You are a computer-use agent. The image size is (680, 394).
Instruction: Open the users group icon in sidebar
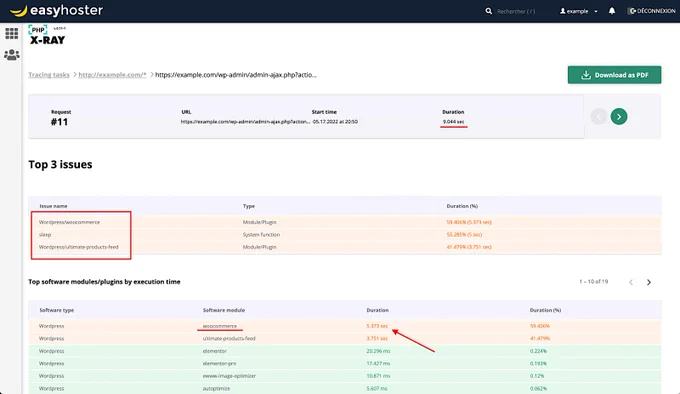[x=12, y=55]
